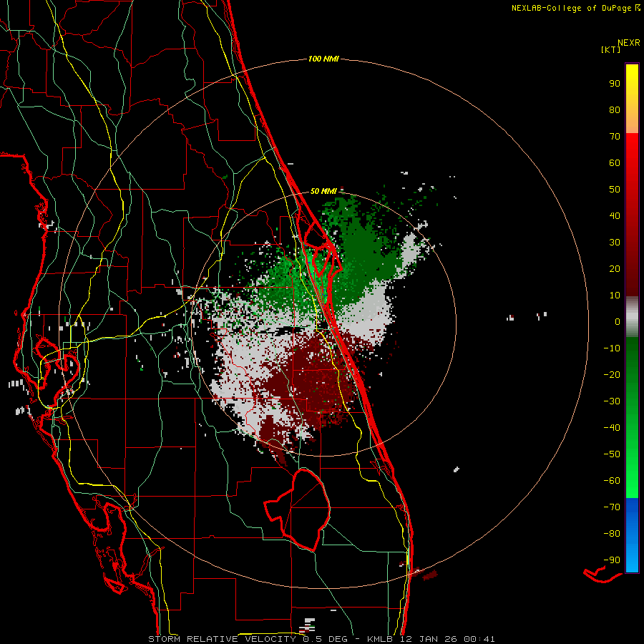The height and width of the screenshot is (644, 644).
Task: Select the -70 value on the velocity scale
Action: (x=612, y=507)
